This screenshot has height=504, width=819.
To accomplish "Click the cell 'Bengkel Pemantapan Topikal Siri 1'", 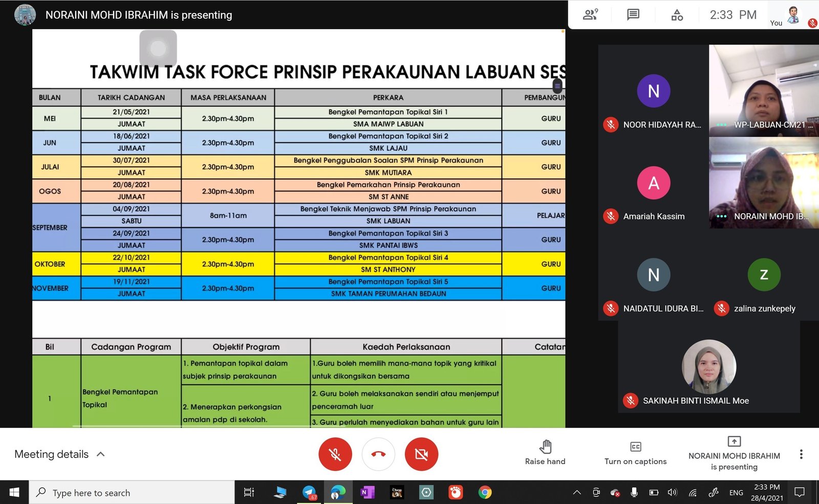I will (x=388, y=112).
